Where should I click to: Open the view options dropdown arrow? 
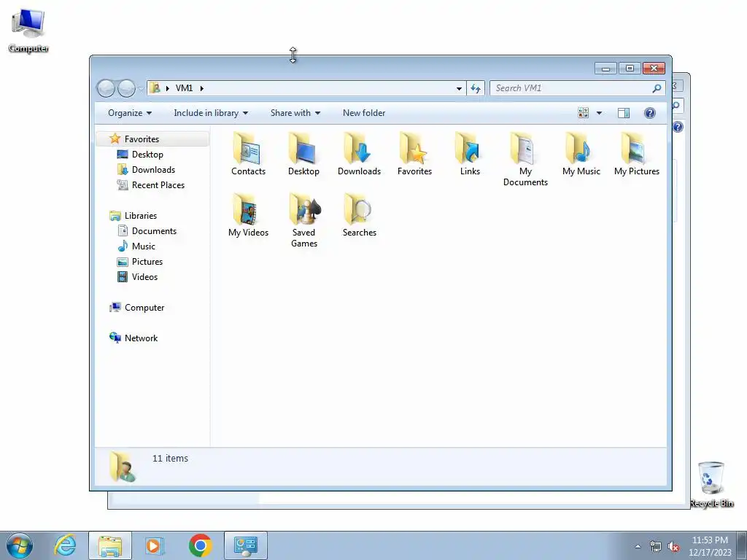pos(600,113)
